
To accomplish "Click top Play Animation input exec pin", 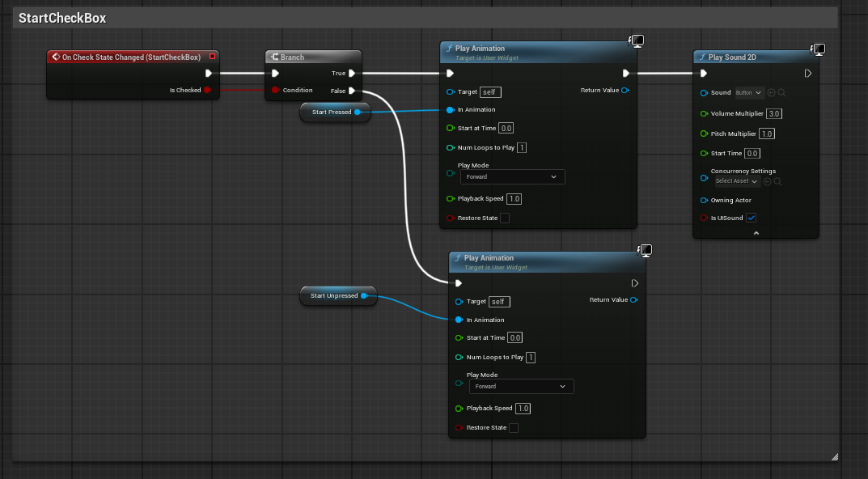I will coord(450,73).
